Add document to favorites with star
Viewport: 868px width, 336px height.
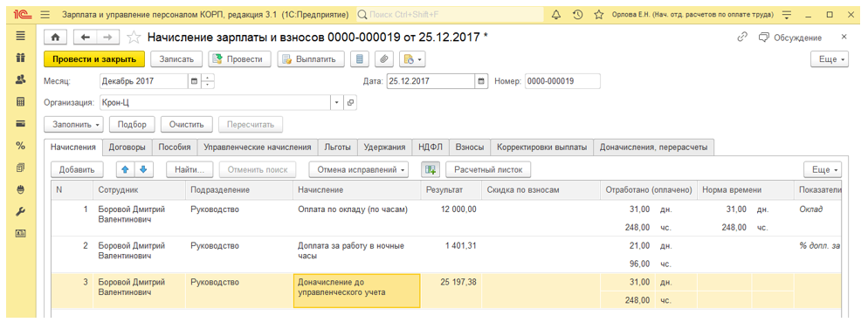click(134, 38)
